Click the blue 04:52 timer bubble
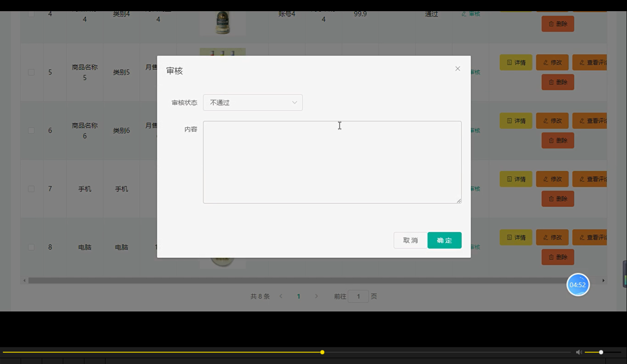Viewport: 627px width, 364px height. (578, 285)
